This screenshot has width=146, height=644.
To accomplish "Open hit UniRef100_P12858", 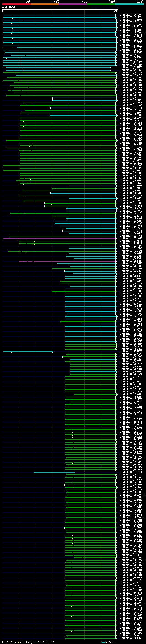I will (131, 20).
